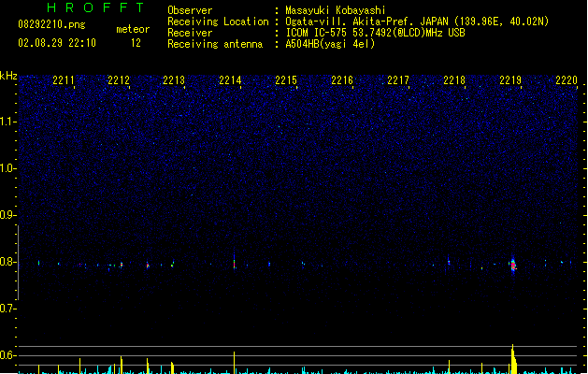The width and height of the screenshot is (588, 374).
Task: Click the 0.6 kHz axis tick label
Action: pos(7,355)
